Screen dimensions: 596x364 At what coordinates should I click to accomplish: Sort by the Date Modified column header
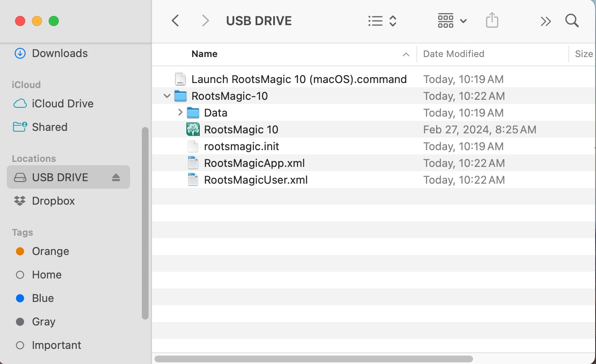454,54
